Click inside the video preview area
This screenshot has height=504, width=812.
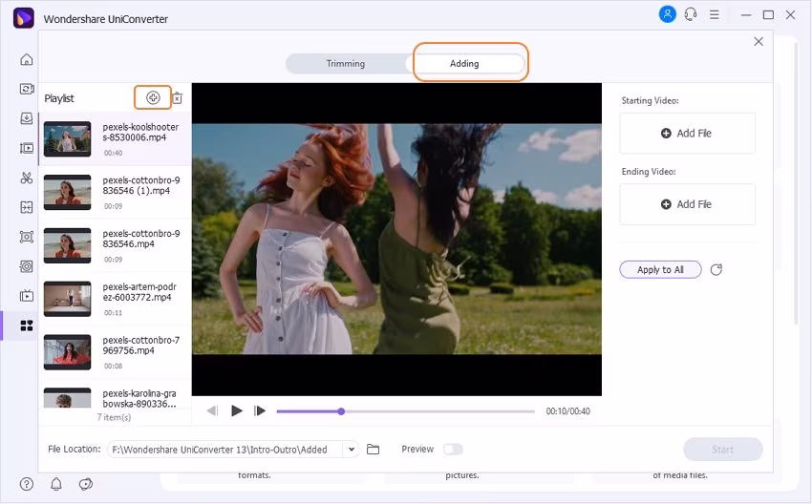396,239
